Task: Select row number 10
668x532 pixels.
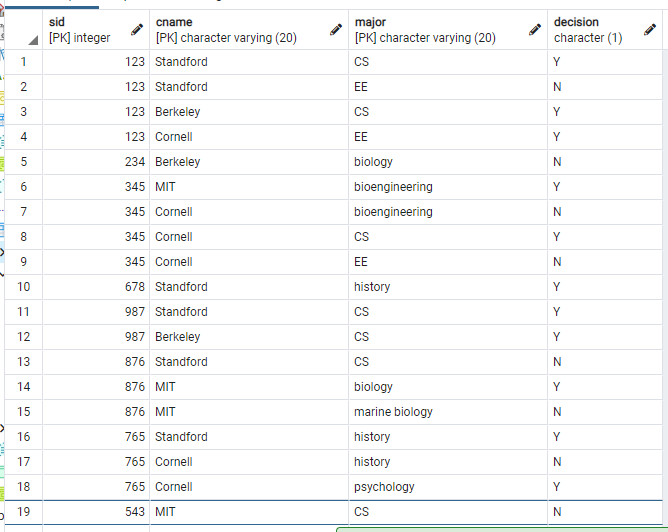Action: (23, 287)
